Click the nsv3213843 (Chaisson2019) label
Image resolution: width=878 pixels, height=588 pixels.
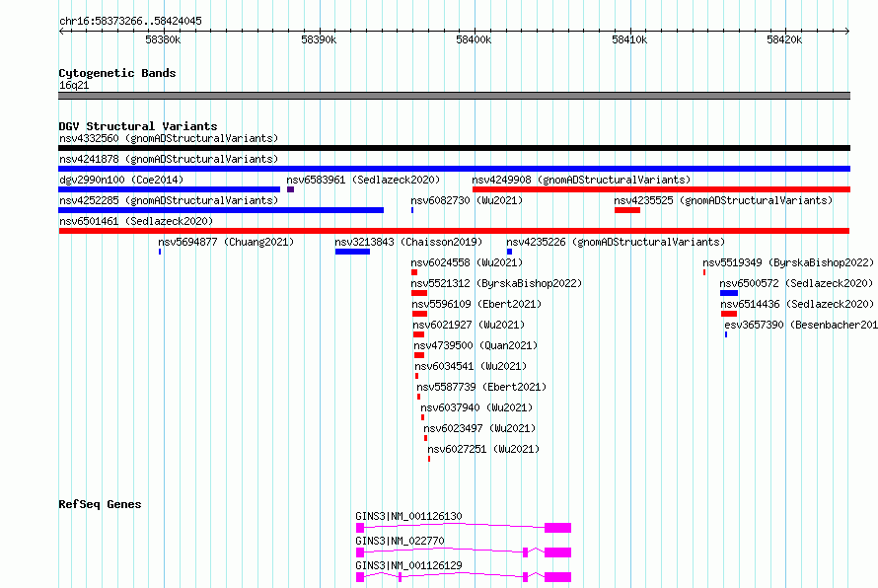pyautogui.click(x=408, y=242)
